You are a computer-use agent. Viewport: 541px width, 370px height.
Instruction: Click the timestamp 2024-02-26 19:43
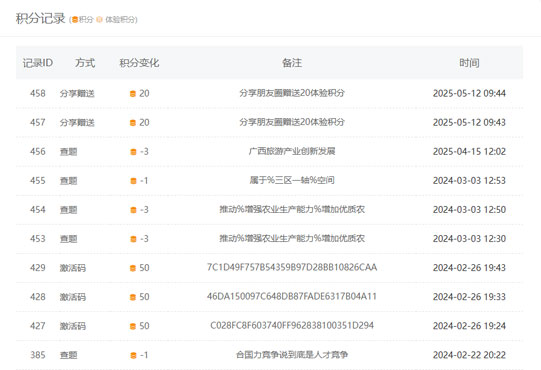coord(469,267)
